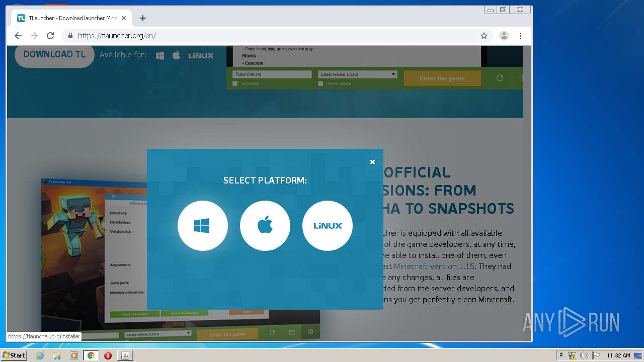The image size is (644, 362).
Task: Open the Chrome profile avatar menu
Action: pos(504,36)
